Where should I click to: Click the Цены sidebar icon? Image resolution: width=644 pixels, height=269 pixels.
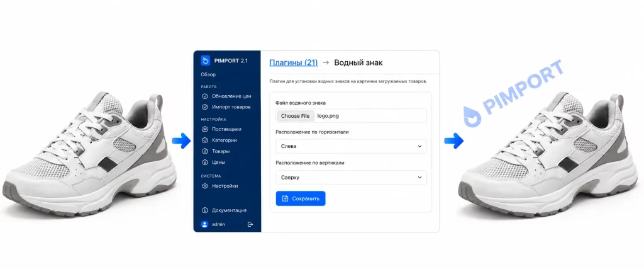[x=206, y=163]
